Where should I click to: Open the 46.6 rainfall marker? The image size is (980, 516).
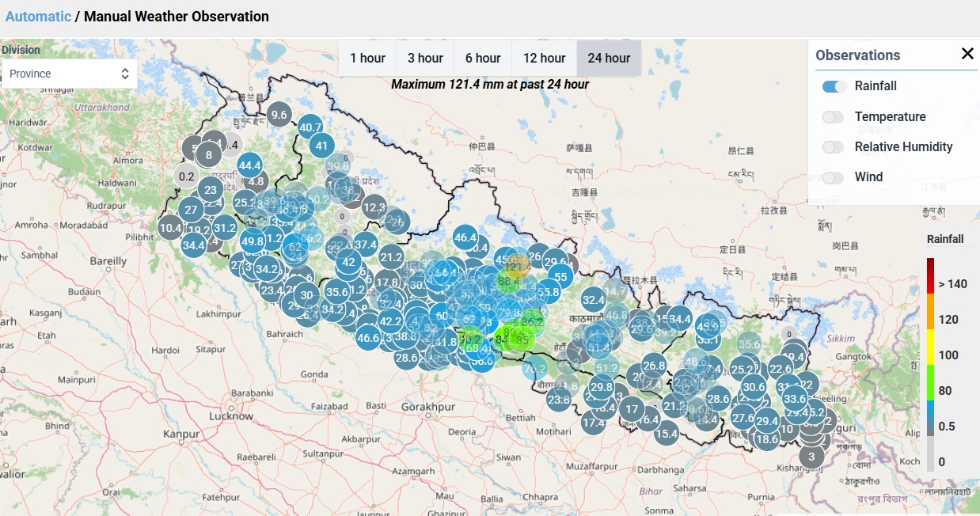tap(368, 338)
